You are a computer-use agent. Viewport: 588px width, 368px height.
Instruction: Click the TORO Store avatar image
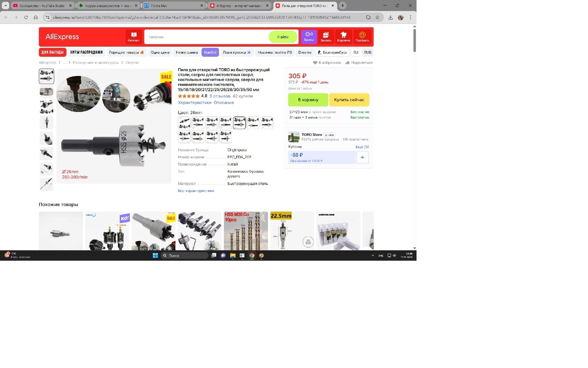pyautogui.click(x=294, y=137)
